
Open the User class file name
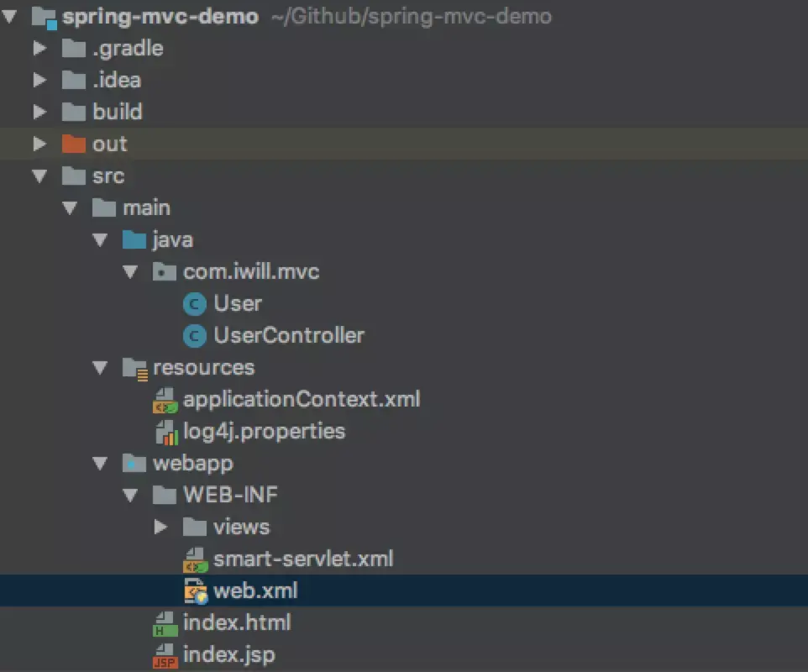tap(238, 304)
